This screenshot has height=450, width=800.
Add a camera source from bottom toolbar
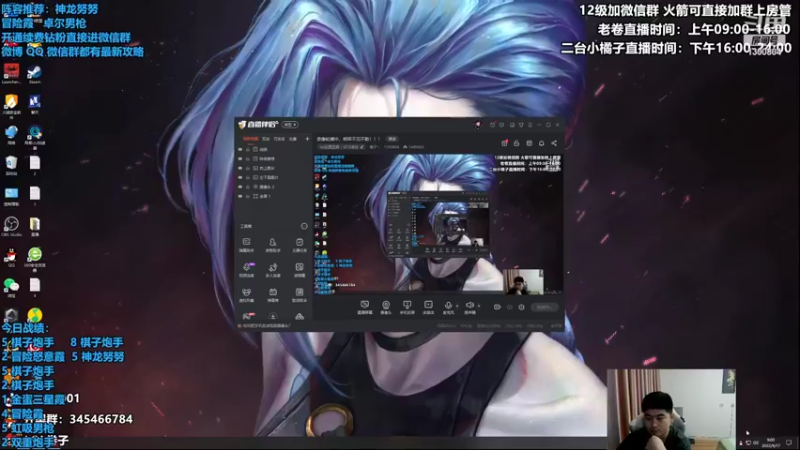(386, 307)
